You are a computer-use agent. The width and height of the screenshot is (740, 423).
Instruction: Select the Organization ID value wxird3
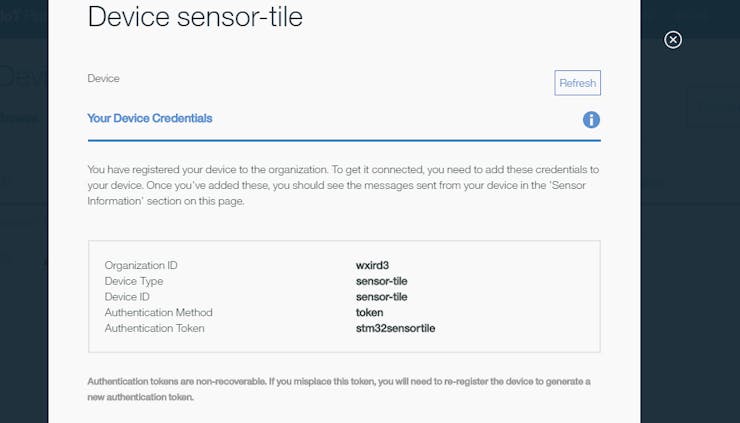tap(372, 265)
